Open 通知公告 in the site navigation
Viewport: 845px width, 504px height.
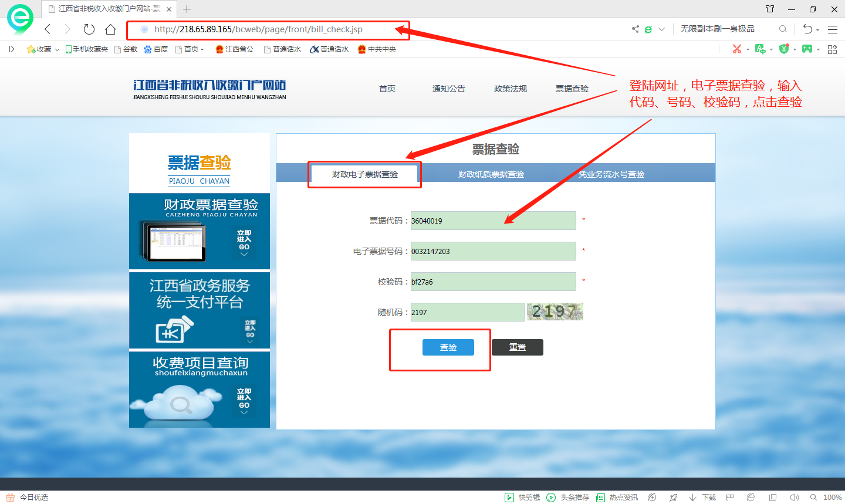pos(448,89)
